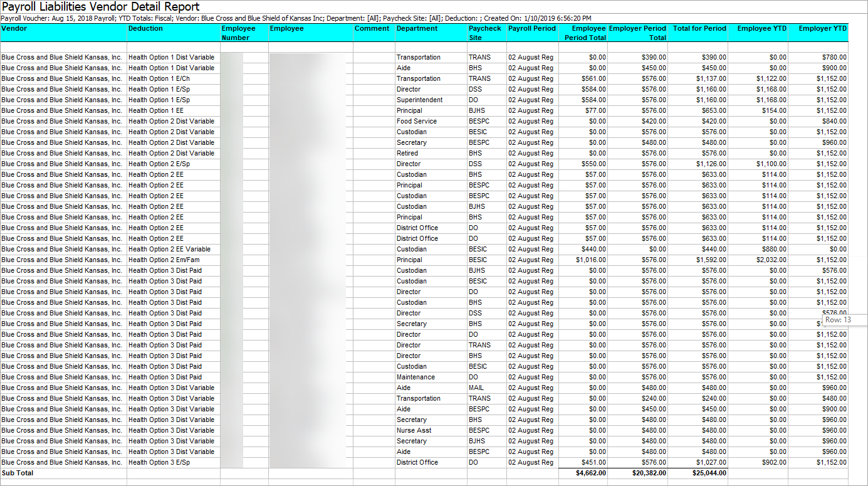Click the Health Option 2 Em/Fam deduction

[163, 260]
